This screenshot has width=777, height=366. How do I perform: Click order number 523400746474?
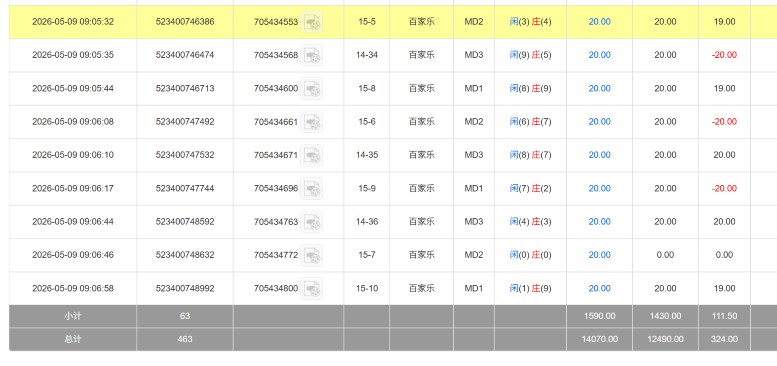coord(185,55)
